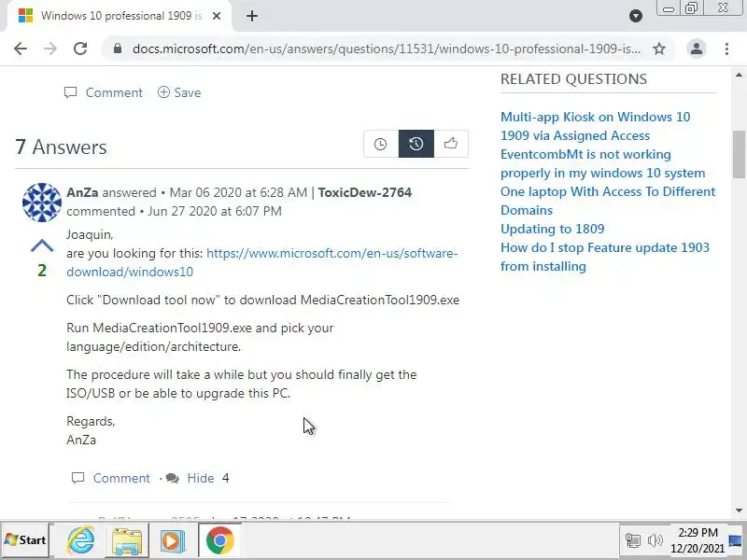This screenshot has width=747, height=560.
Task: Click the padlock site info icon
Action: 118,49
